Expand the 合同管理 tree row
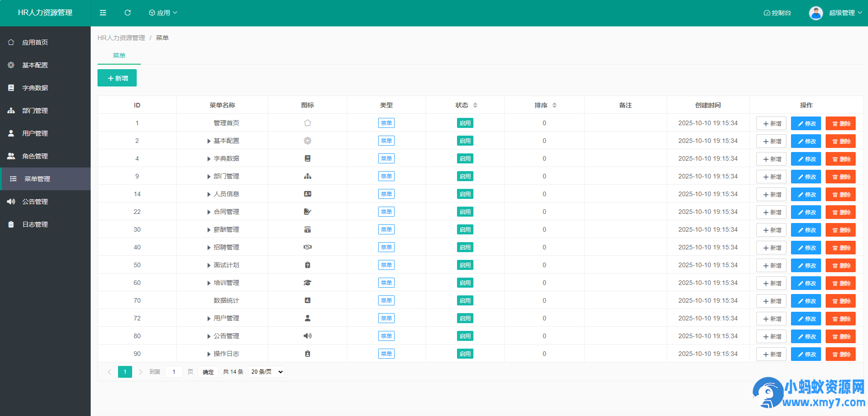 coord(209,212)
